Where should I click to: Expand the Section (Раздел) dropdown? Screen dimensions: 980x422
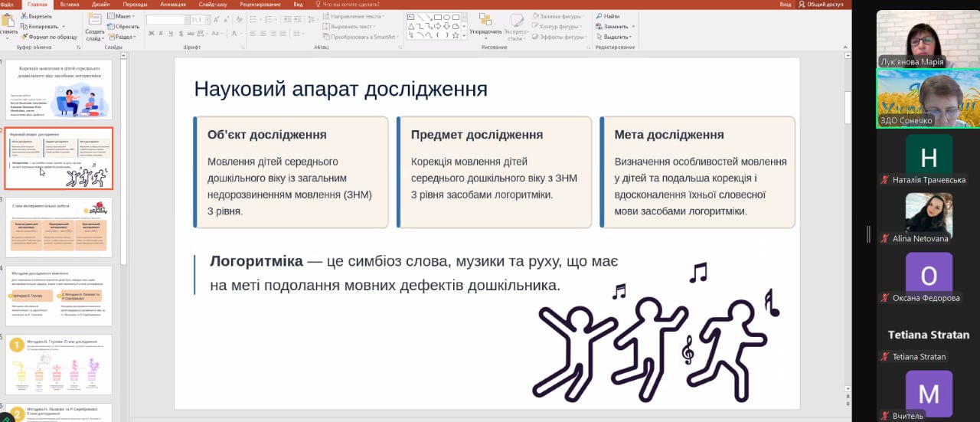pos(124,37)
